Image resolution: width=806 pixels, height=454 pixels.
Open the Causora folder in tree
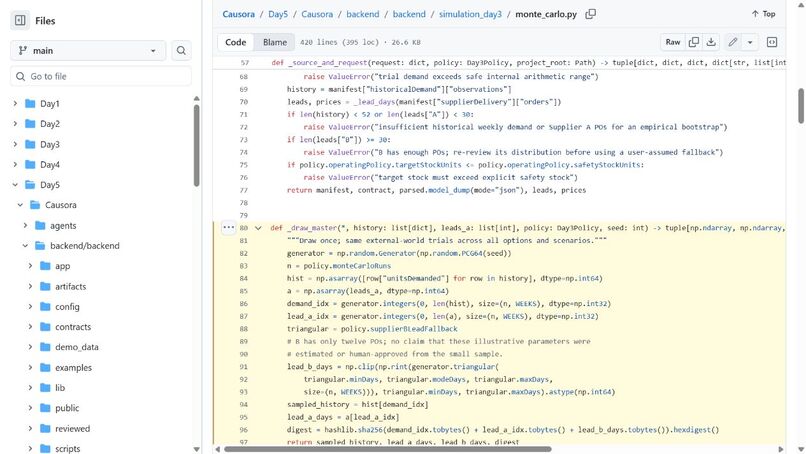click(61, 205)
